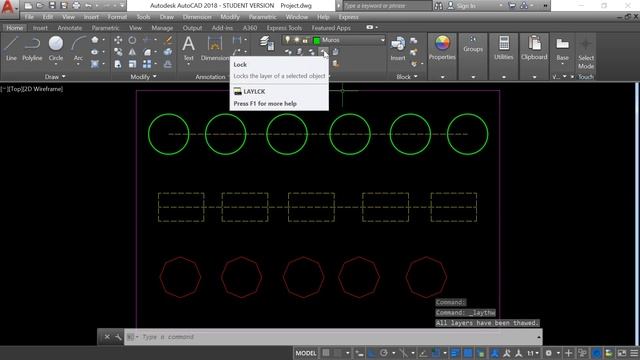The width and height of the screenshot is (640, 360).
Task: Click the keyword search input field
Action: click(x=387, y=6)
